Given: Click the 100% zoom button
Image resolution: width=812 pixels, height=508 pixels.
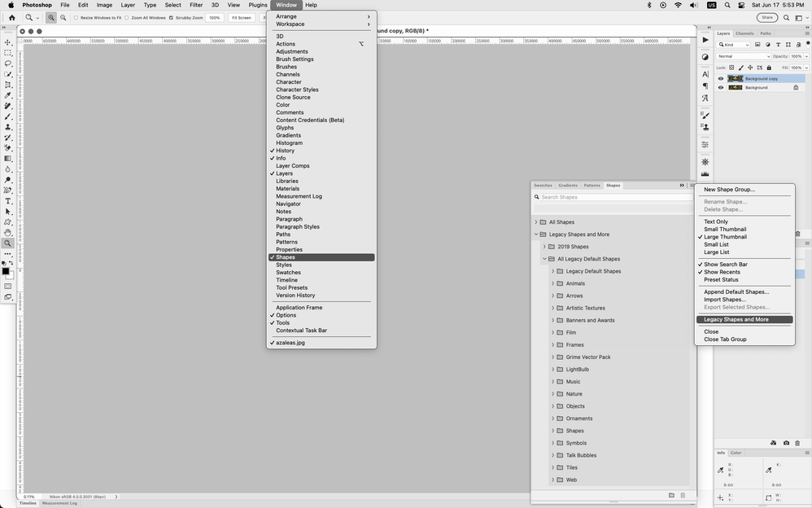Looking at the screenshot, I should pyautogui.click(x=215, y=18).
